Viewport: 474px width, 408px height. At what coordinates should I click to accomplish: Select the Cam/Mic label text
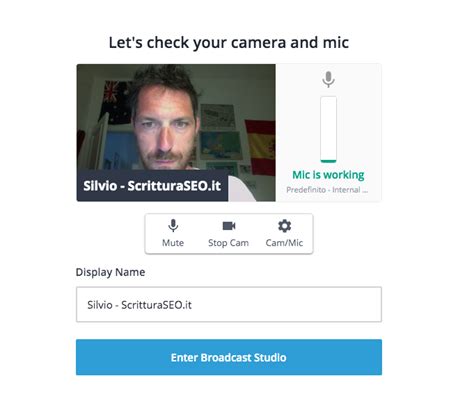pos(284,243)
